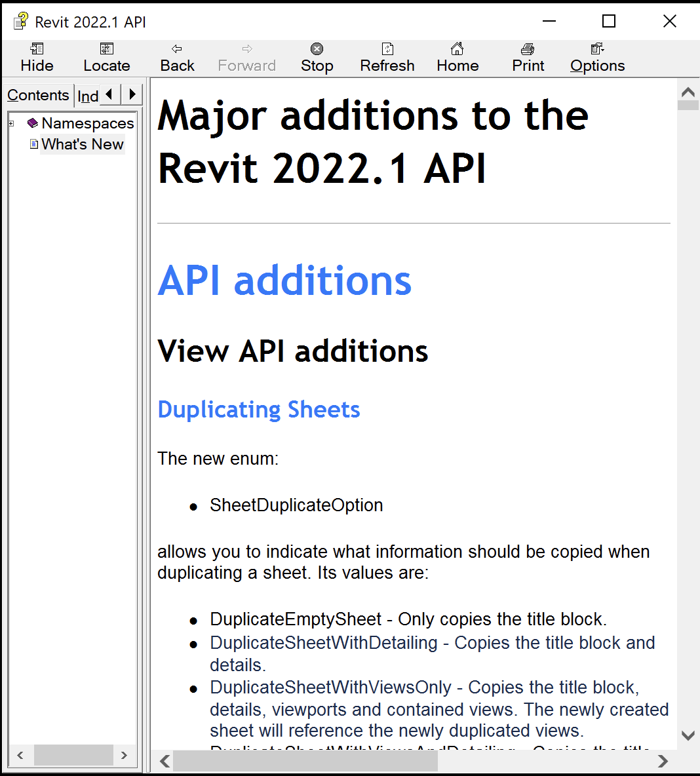Click the left tab scroll arrow
Viewport: 700px width, 776px height.
(x=109, y=94)
